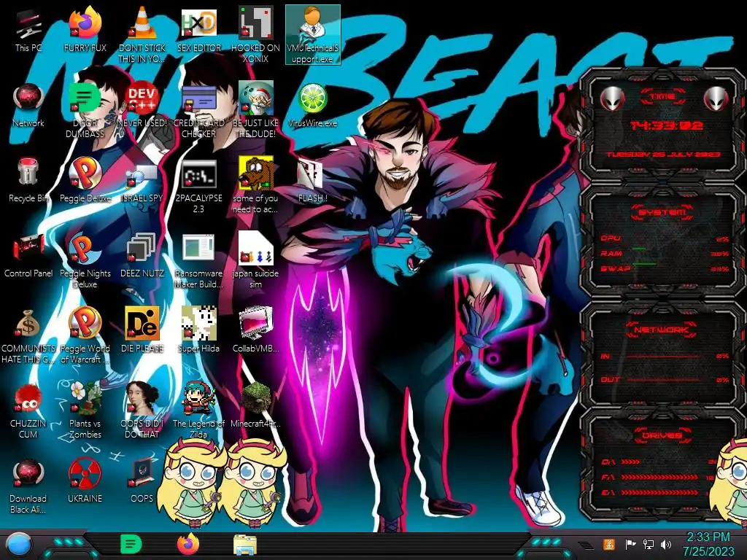Select the FLASH ! desktop shortcut
This screenshot has width=747, height=560.
pyautogui.click(x=312, y=182)
